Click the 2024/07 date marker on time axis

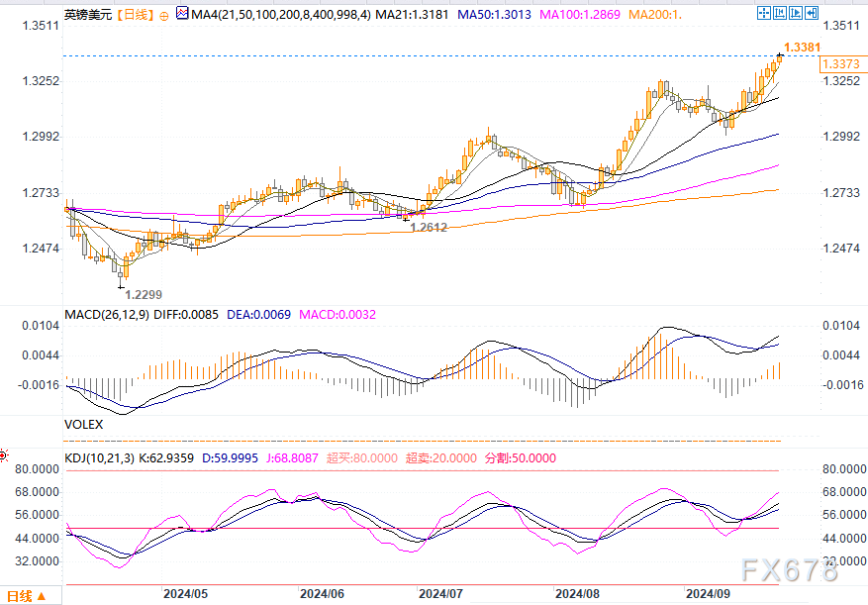(438, 594)
